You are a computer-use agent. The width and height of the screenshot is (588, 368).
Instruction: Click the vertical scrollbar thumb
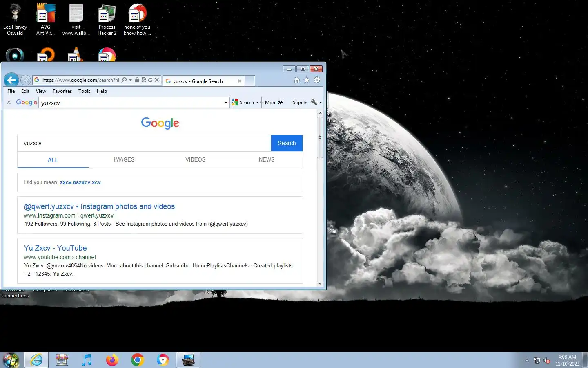pos(320,137)
